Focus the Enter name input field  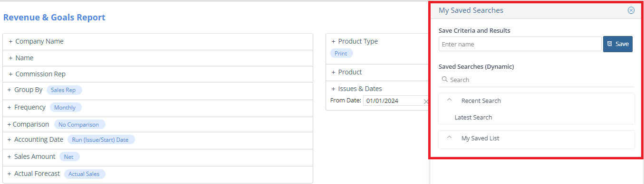click(520, 44)
